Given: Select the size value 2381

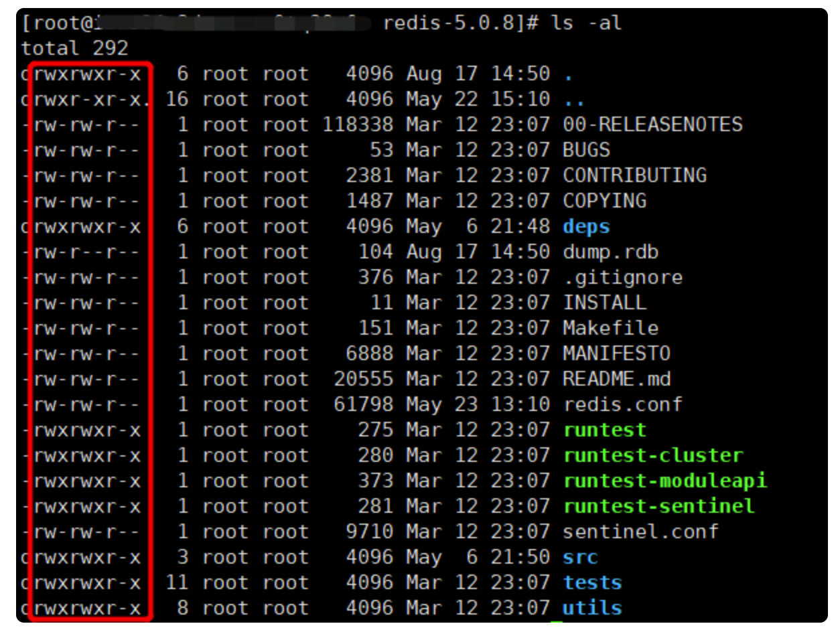Looking at the screenshot, I should 370,175.
